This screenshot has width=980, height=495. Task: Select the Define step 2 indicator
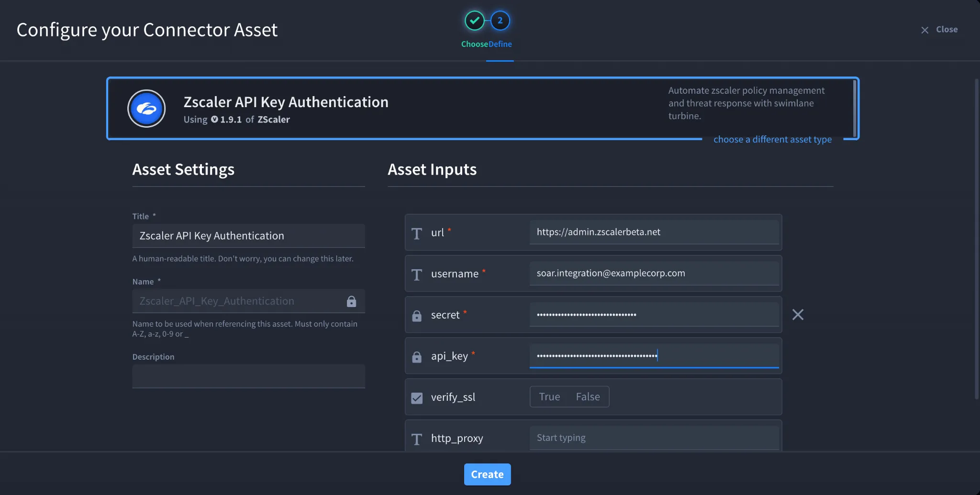click(500, 21)
